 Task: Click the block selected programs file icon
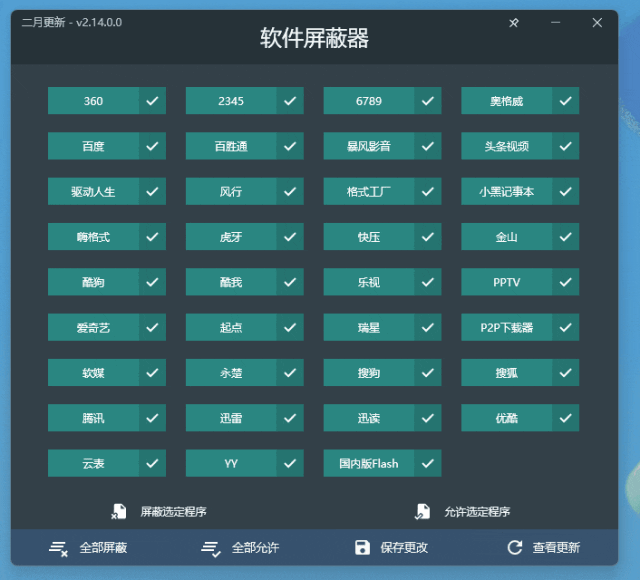pos(119,511)
